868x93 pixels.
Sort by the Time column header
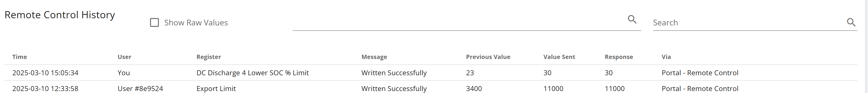(x=19, y=57)
